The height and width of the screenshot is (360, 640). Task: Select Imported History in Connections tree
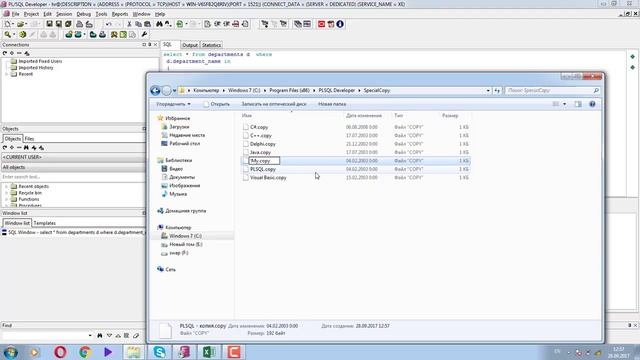click(36, 68)
